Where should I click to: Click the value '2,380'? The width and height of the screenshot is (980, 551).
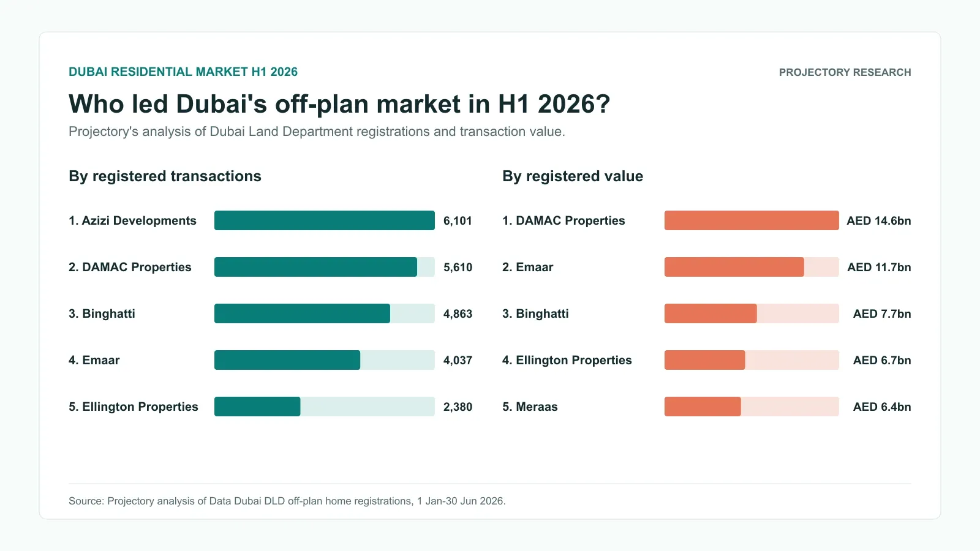click(x=458, y=407)
